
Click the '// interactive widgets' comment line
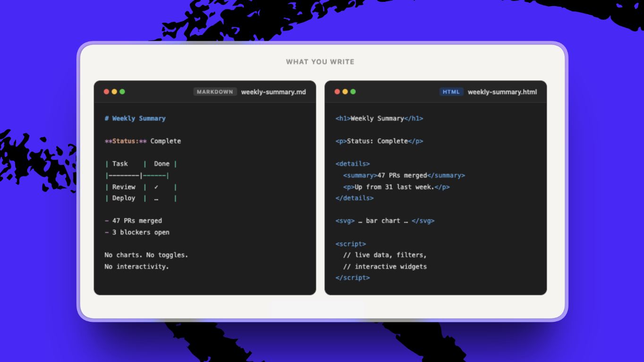point(385,267)
